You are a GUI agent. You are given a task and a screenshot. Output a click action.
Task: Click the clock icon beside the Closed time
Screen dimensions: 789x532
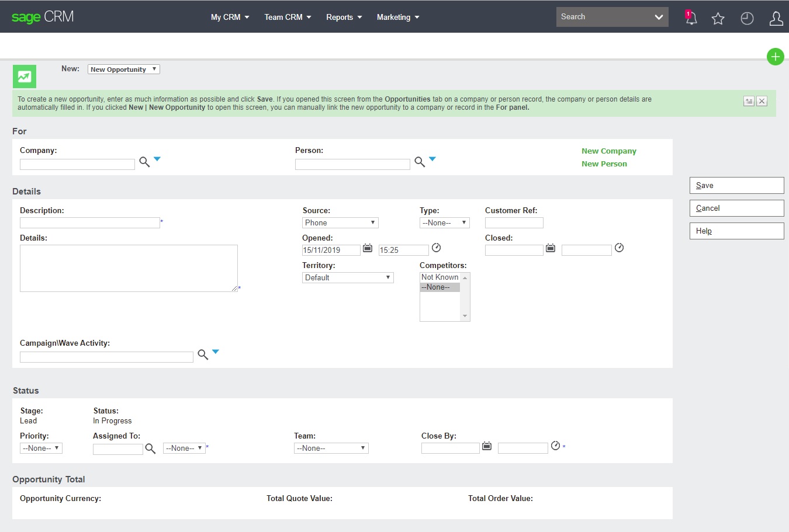coord(619,248)
